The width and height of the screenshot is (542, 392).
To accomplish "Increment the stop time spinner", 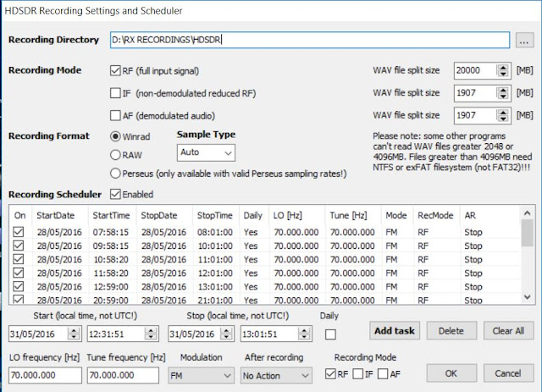I will tap(304, 330).
